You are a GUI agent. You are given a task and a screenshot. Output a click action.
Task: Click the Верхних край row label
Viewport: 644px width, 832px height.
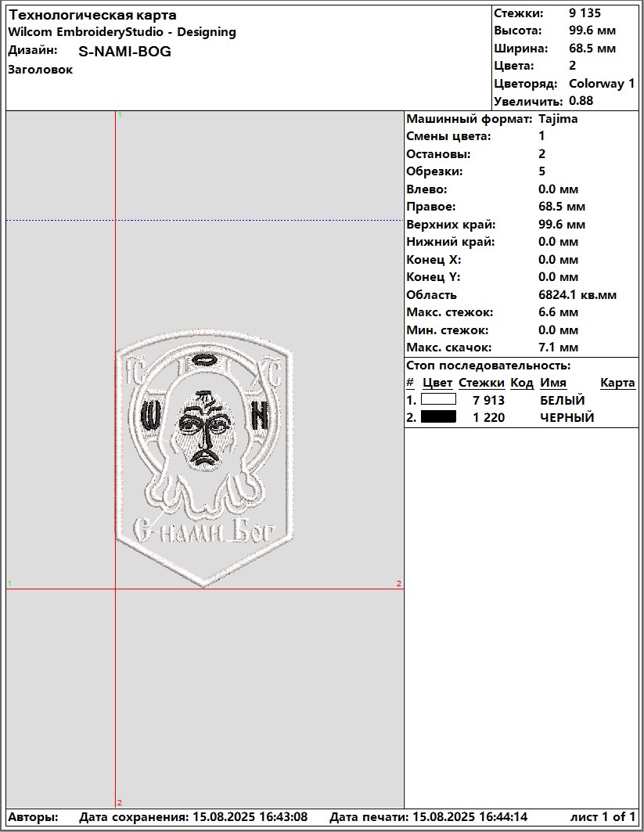pyautogui.click(x=451, y=224)
